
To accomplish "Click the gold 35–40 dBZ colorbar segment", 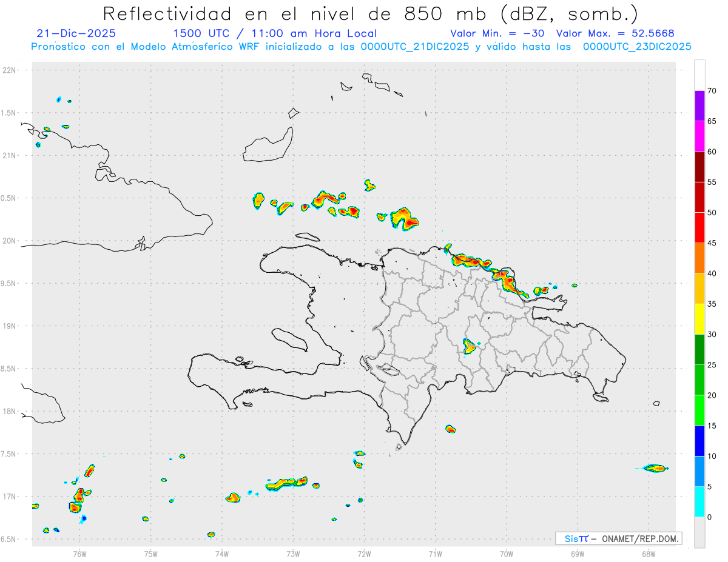I will 699,289.
